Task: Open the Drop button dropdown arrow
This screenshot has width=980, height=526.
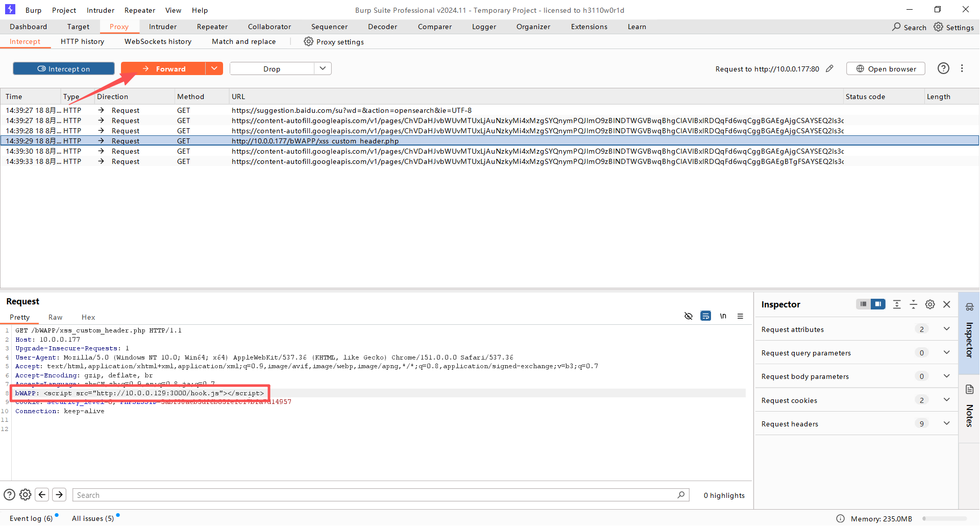Action: coord(323,69)
